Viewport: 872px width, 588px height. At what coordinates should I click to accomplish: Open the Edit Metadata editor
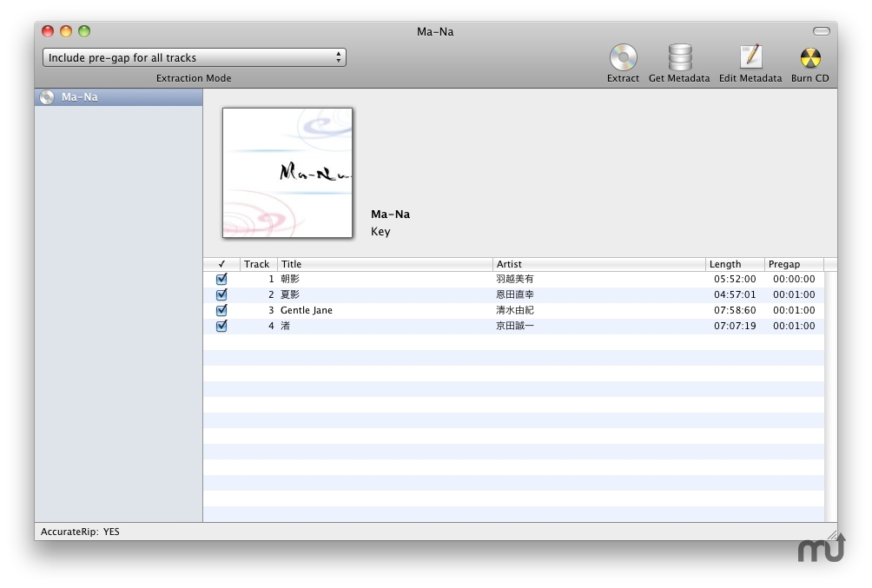[750, 59]
